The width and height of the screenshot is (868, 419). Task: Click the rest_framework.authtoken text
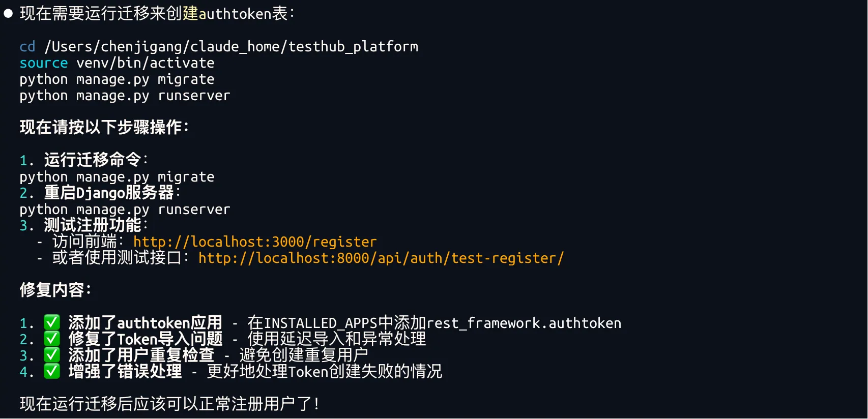[524, 323]
